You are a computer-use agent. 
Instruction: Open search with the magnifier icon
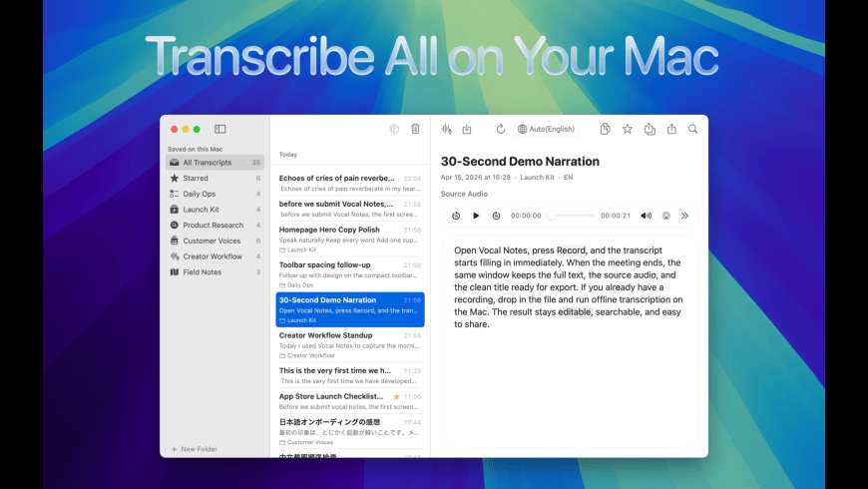pos(693,129)
